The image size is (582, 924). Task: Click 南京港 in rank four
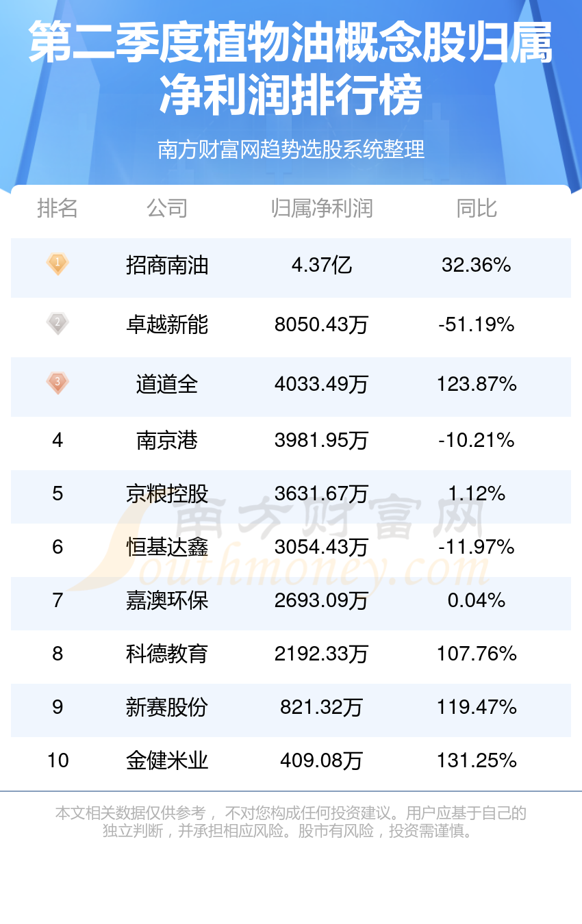(167, 440)
